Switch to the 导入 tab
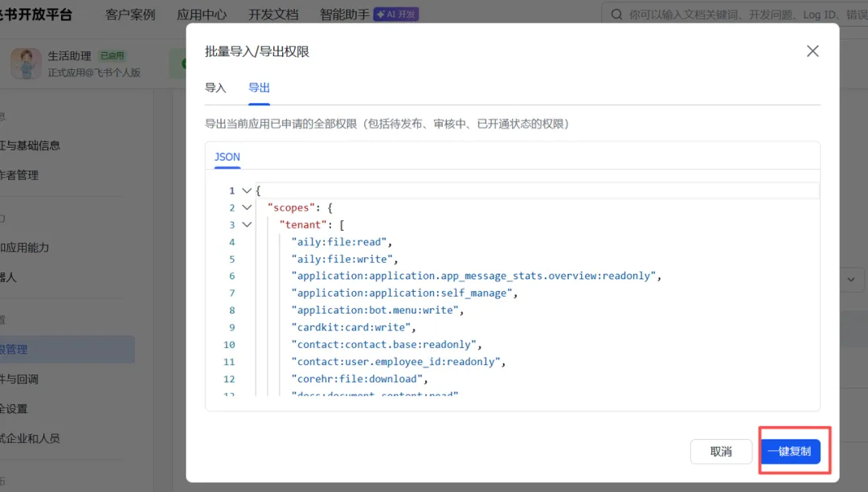Viewport: 868px width, 492px height. pyautogui.click(x=215, y=88)
